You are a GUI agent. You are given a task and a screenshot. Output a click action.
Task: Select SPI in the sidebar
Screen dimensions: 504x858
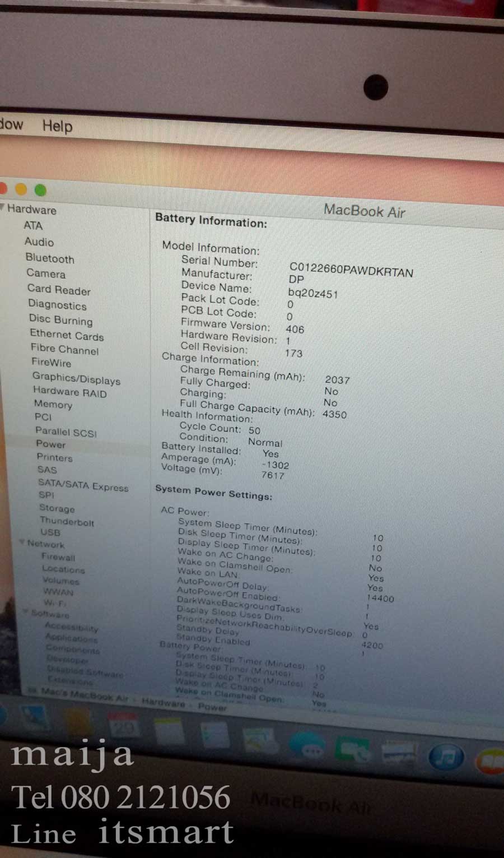[x=46, y=495]
